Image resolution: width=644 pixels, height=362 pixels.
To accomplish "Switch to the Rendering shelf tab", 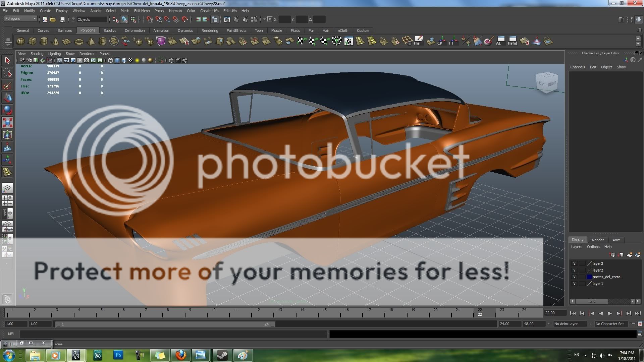I will 210,31.
